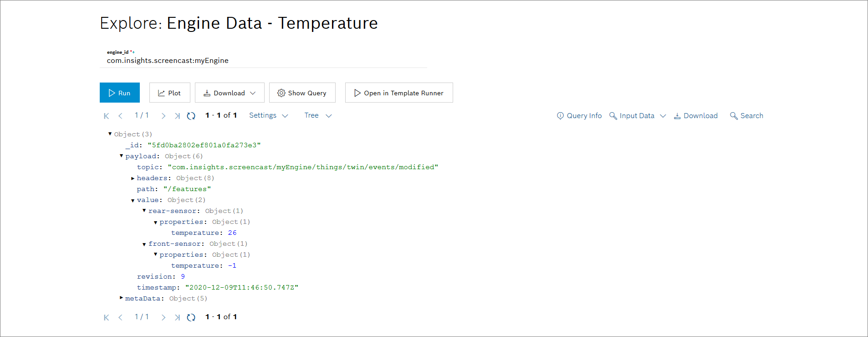868x337 pixels.
Task: Click previous page arrow in bottom pagination
Action: point(120,317)
